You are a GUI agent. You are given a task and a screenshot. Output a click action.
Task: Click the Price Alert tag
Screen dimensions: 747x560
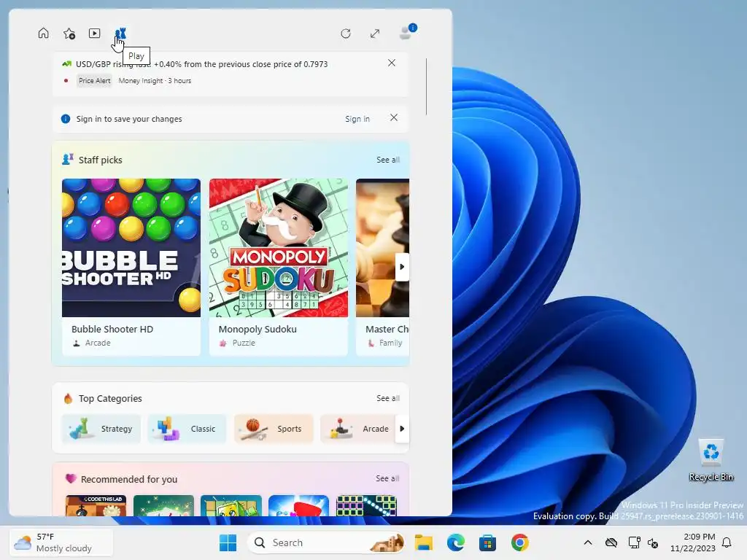(x=94, y=81)
